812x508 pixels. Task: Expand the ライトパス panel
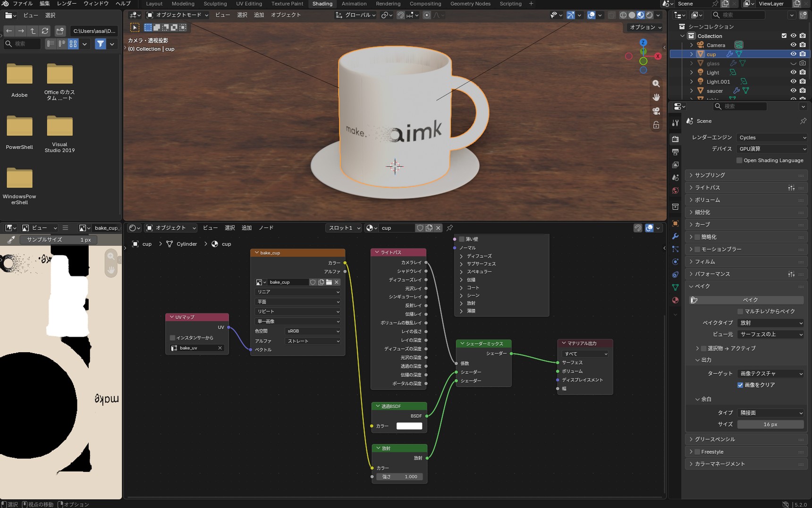point(745,187)
